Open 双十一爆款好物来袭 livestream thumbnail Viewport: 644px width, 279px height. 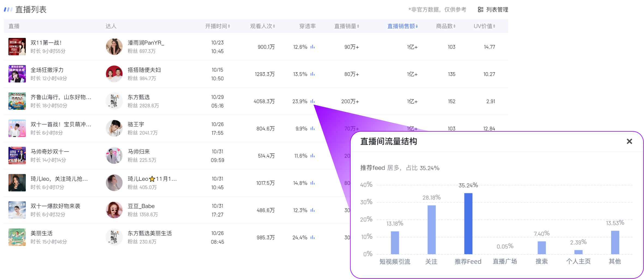click(x=17, y=210)
